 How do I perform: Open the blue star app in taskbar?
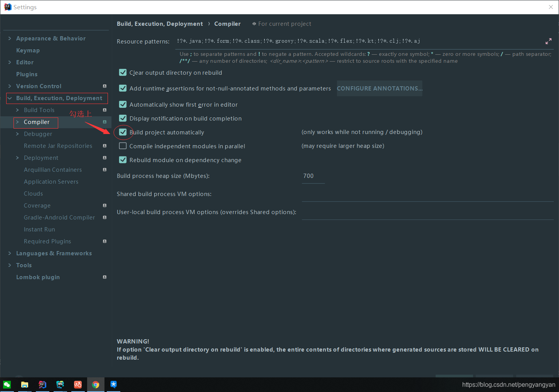(113, 384)
